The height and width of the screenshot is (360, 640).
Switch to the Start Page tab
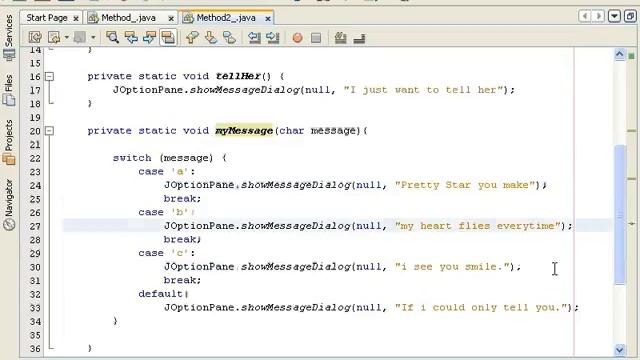tap(47, 18)
